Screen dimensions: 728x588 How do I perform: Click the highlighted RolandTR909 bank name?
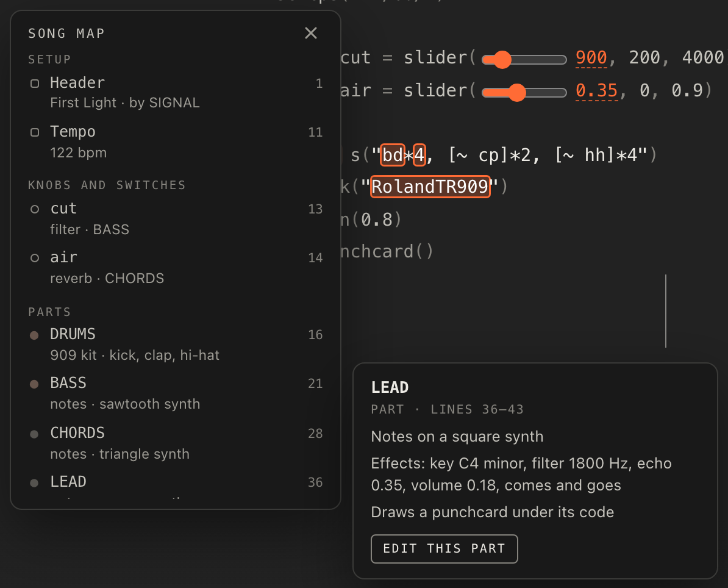pyautogui.click(x=430, y=187)
